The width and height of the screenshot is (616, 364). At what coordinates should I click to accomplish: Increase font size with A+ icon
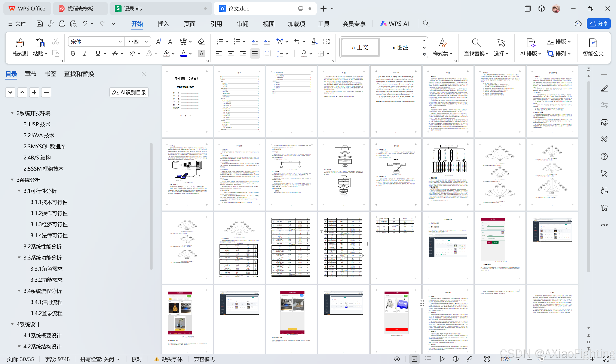click(159, 42)
